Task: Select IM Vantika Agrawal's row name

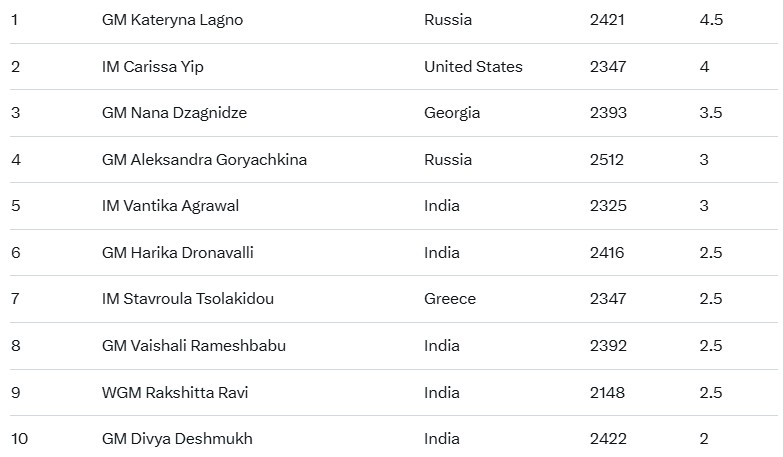Action: click(170, 206)
